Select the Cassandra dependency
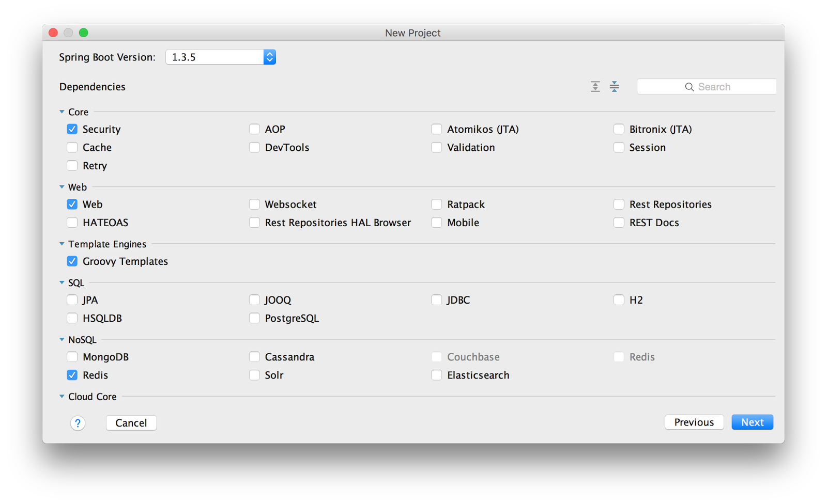This screenshot has height=504, width=827. coord(254,357)
